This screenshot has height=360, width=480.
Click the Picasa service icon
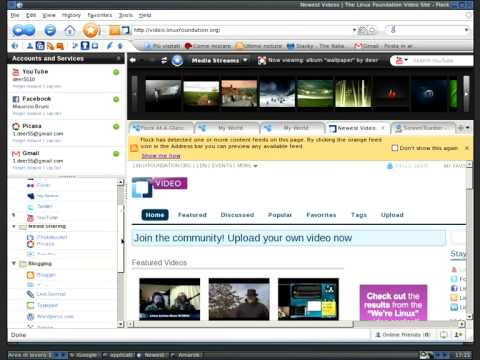pyautogui.click(x=16, y=126)
